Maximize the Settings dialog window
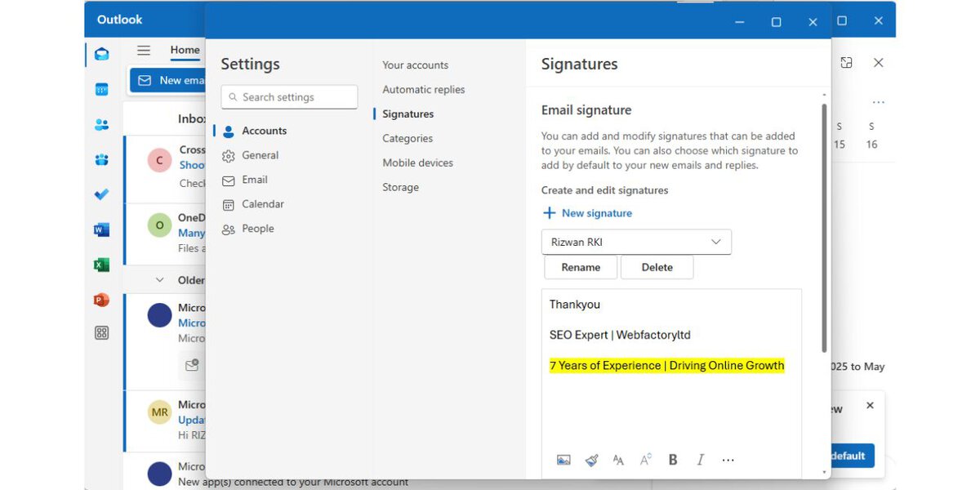This screenshot has height=490, width=980. 776,22
